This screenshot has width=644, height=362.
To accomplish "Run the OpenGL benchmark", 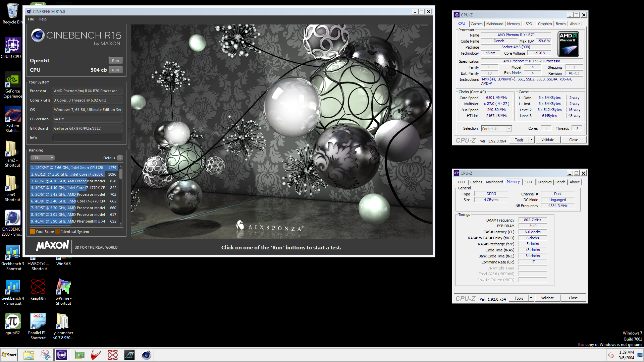I will pyautogui.click(x=115, y=61).
